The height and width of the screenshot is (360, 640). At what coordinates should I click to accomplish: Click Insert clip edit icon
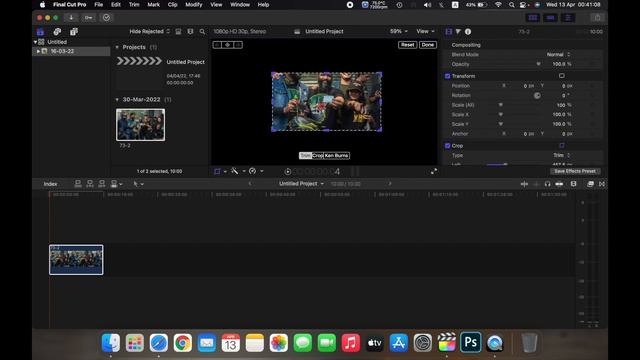click(90, 184)
